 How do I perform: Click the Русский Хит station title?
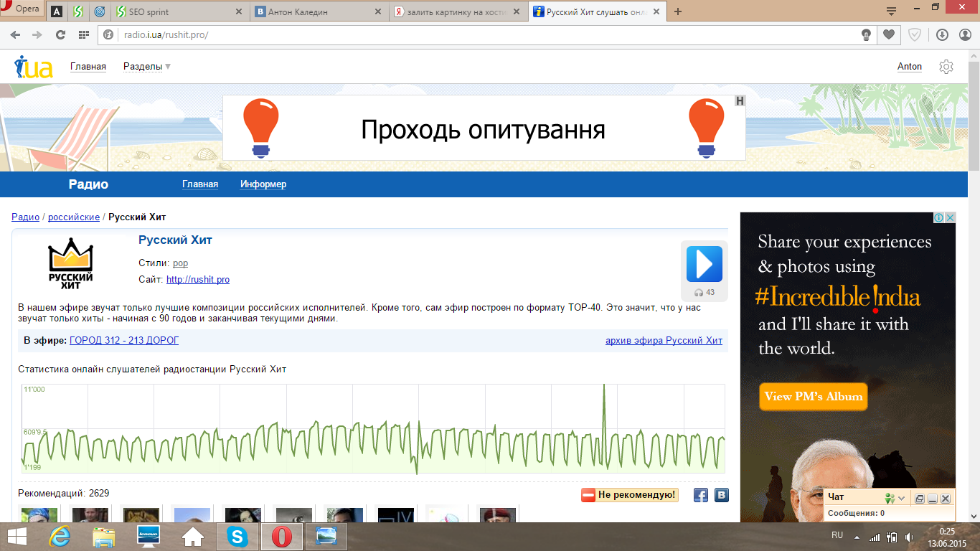[x=175, y=240]
